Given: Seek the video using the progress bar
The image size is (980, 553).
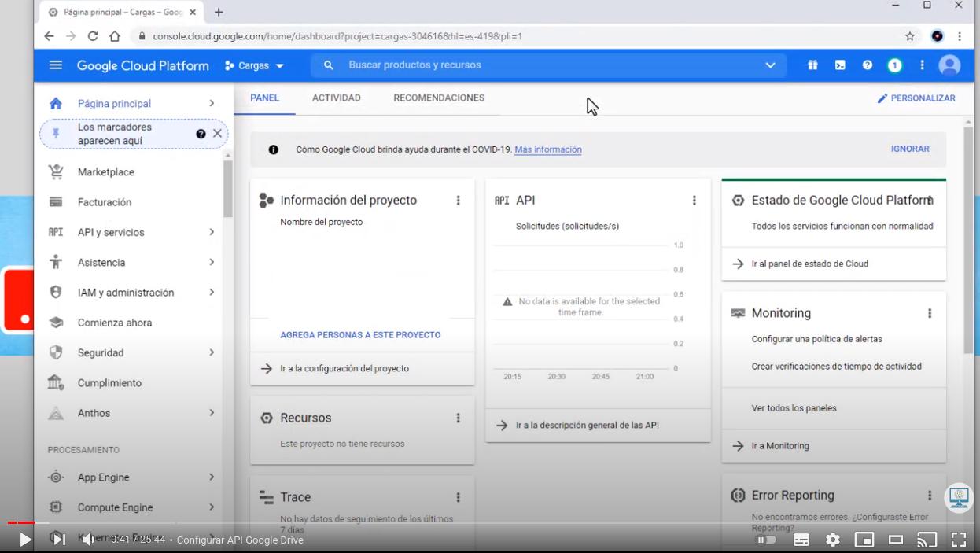Looking at the screenshot, I should tap(489, 522).
